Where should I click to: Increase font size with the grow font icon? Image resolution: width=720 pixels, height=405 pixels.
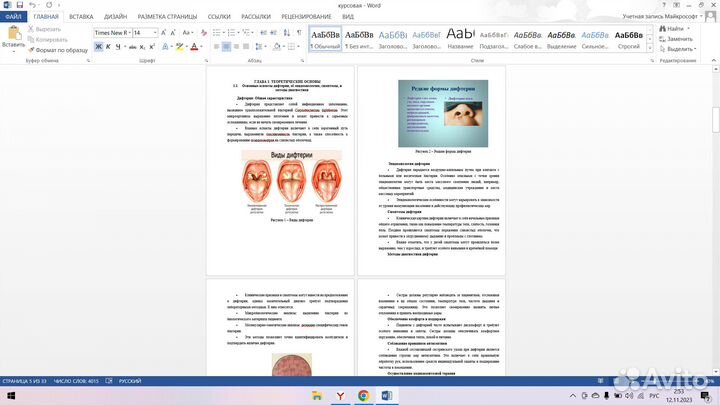[163, 33]
